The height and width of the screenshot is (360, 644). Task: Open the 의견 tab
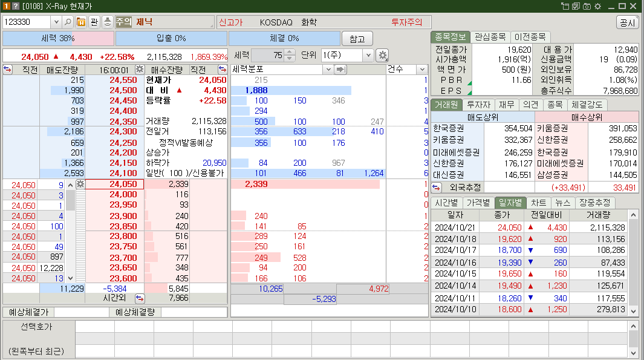pos(531,105)
